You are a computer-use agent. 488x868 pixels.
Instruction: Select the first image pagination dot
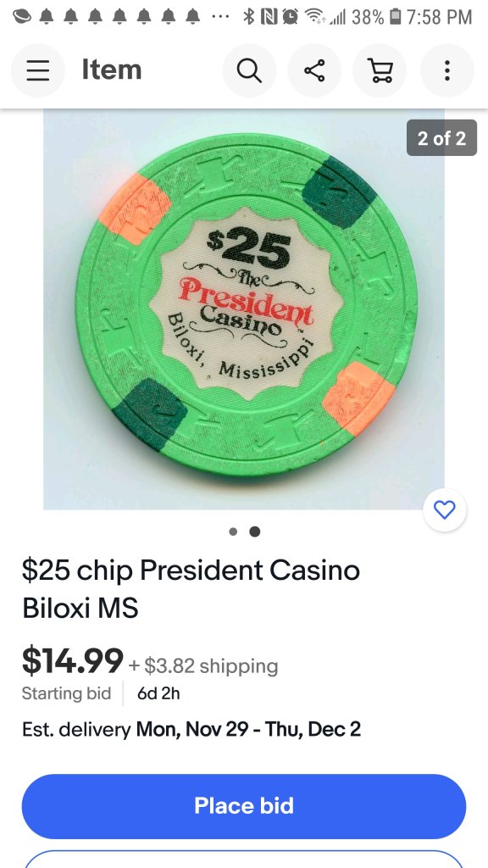(x=233, y=531)
